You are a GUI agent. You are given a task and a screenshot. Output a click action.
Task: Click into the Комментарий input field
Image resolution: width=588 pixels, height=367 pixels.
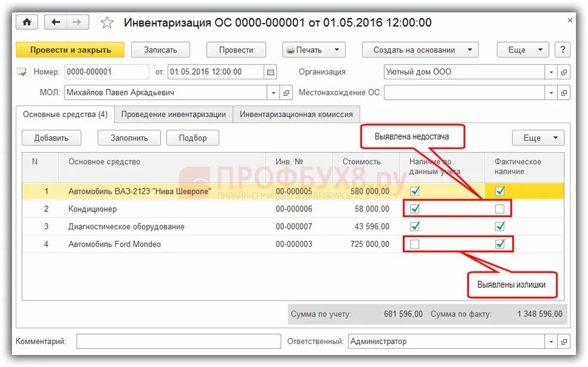point(179,342)
